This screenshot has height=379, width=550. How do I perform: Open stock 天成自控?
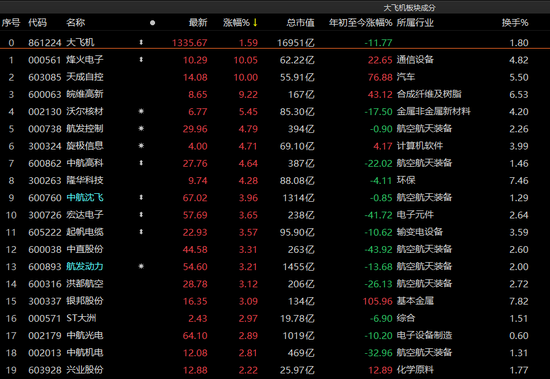tap(85, 77)
